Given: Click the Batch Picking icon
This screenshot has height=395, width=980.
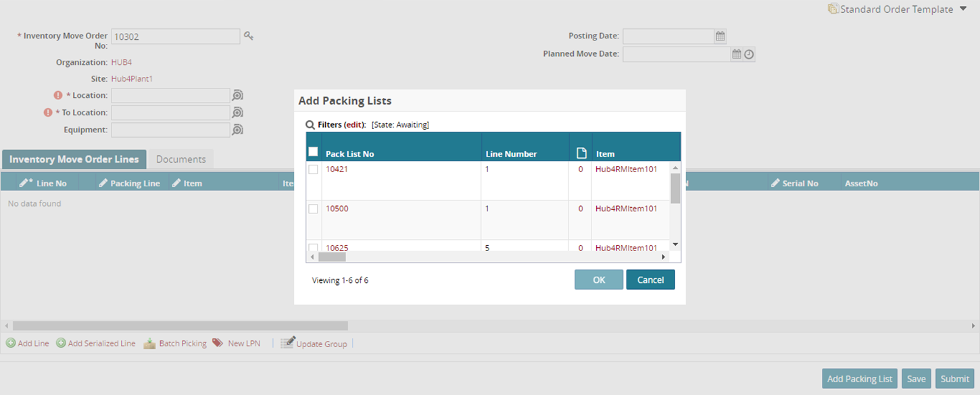Looking at the screenshot, I should (149, 343).
